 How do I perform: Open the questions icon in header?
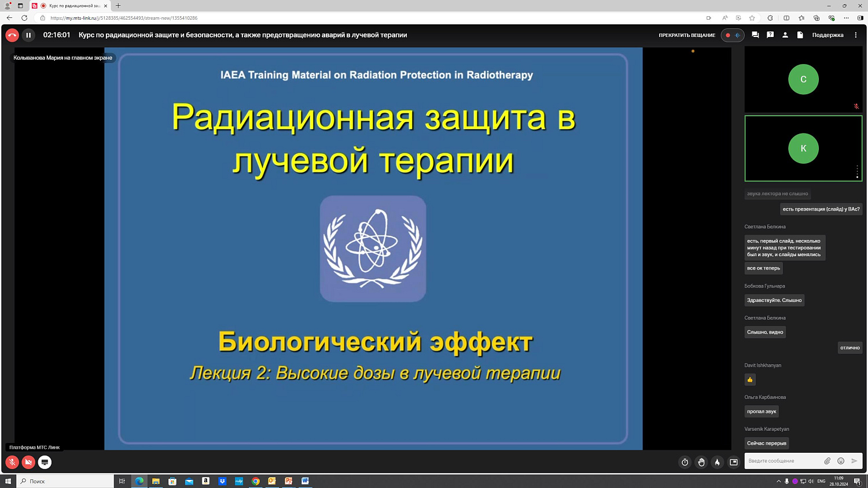pyautogui.click(x=770, y=35)
